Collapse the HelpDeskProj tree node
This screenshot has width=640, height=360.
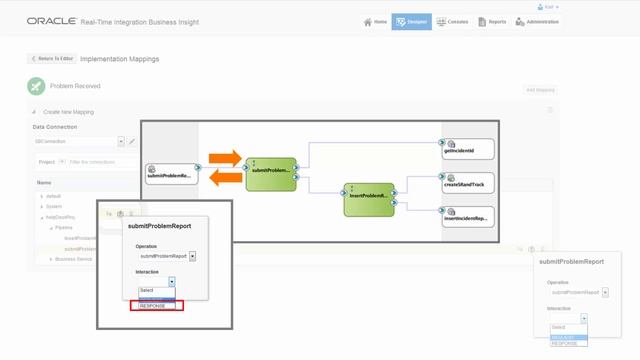[x=42, y=218]
